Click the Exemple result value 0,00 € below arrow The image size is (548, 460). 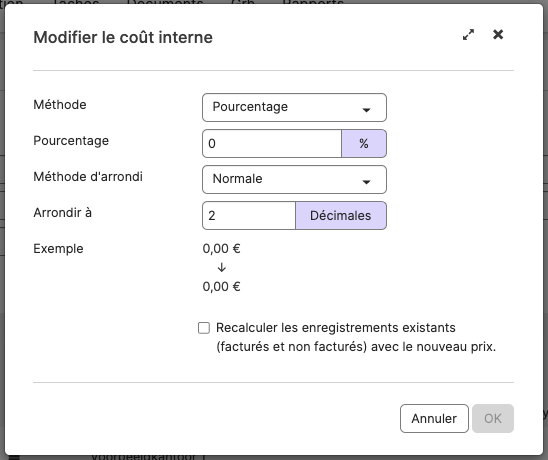pyautogui.click(x=221, y=287)
